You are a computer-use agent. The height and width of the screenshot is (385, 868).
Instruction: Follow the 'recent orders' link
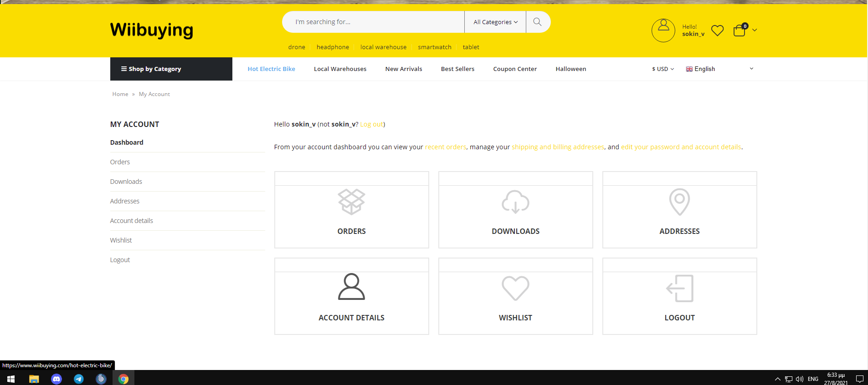click(446, 147)
